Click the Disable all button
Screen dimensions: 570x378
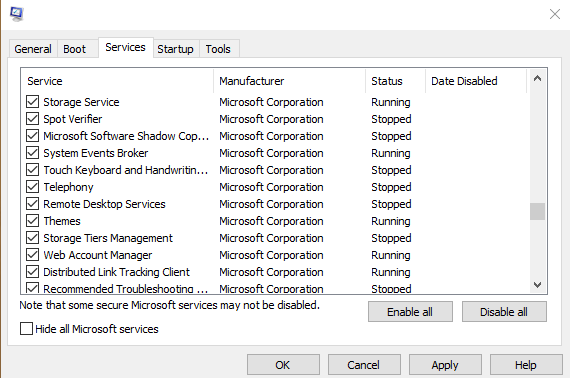tap(504, 312)
